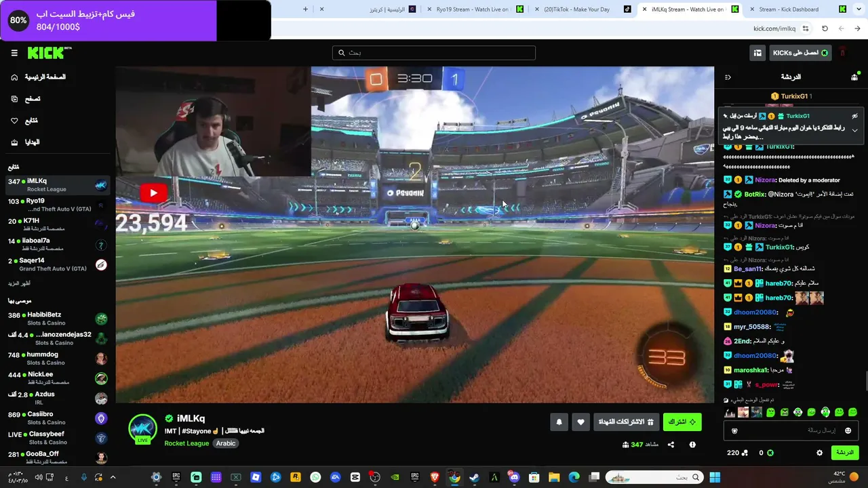The width and height of the screenshot is (868, 488).
Task: Show hidden tray icons chevron
Action: [x=113, y=477]
